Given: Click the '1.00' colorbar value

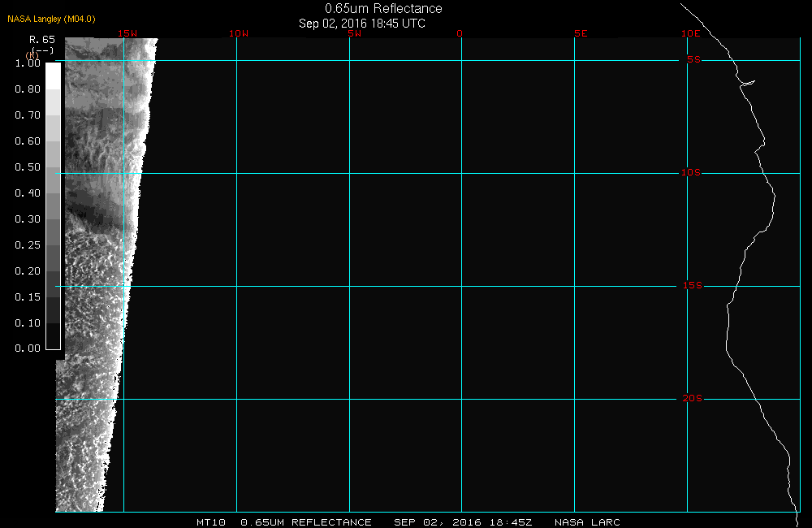Looking at the screenshot, I should click(x=28, y=63).
